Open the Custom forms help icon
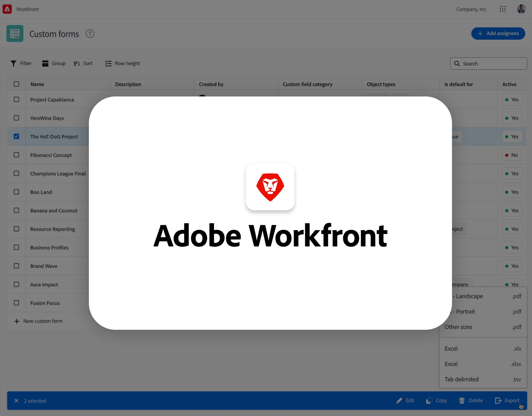Viewport: 532px width, 416px height. [x=90, y=34]
